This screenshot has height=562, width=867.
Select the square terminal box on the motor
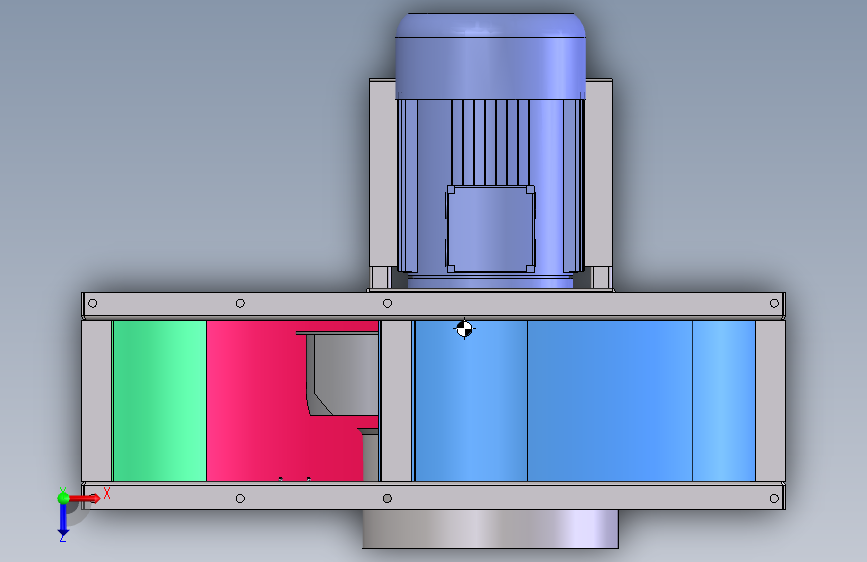tap(490, 229)
